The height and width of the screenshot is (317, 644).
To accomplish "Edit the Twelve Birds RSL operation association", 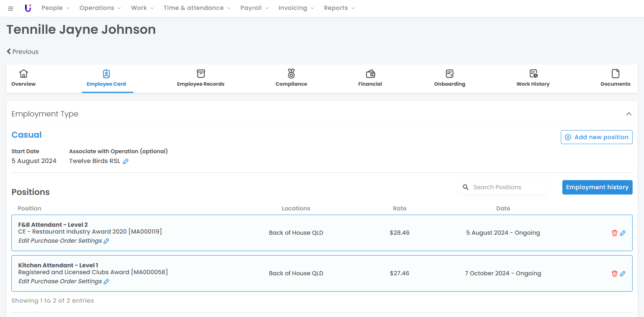I will 126,162.
